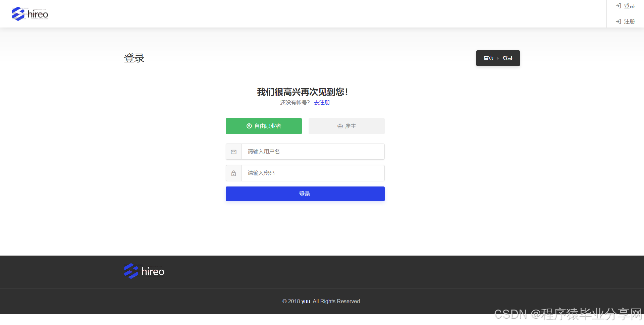Viewport: 644px width, 325px height.
Task: Click the user icon on 自由职业者 button
Action: 249,126
